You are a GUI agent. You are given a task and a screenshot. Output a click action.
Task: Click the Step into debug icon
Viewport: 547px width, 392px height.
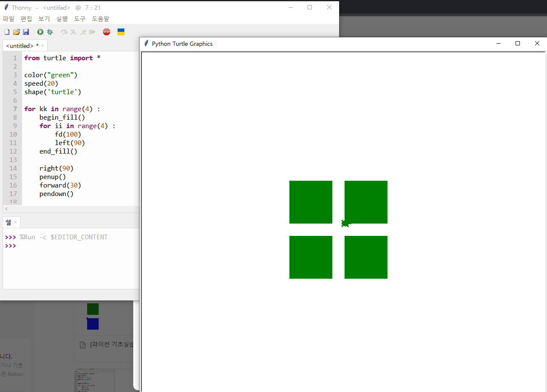73,32
